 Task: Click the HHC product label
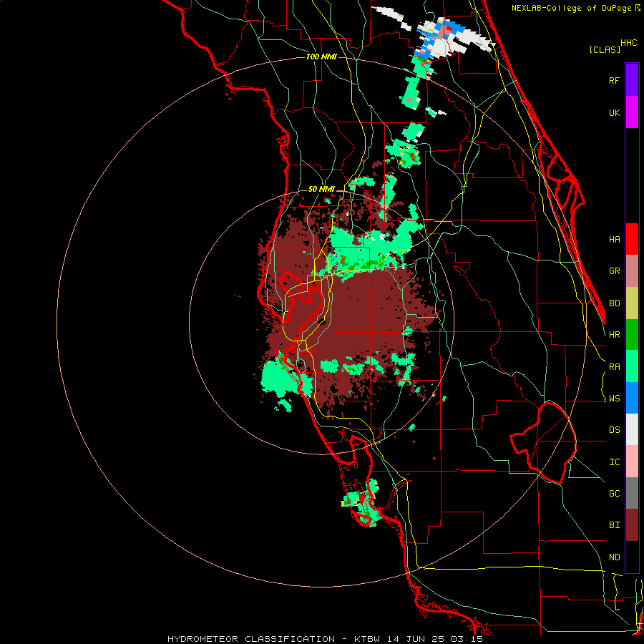629,43
